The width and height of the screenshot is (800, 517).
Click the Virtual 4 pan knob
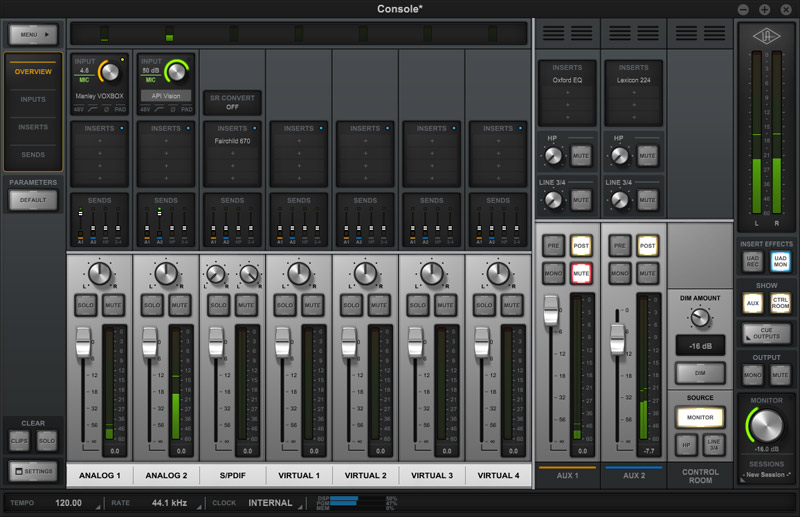[x=498, y=274]
